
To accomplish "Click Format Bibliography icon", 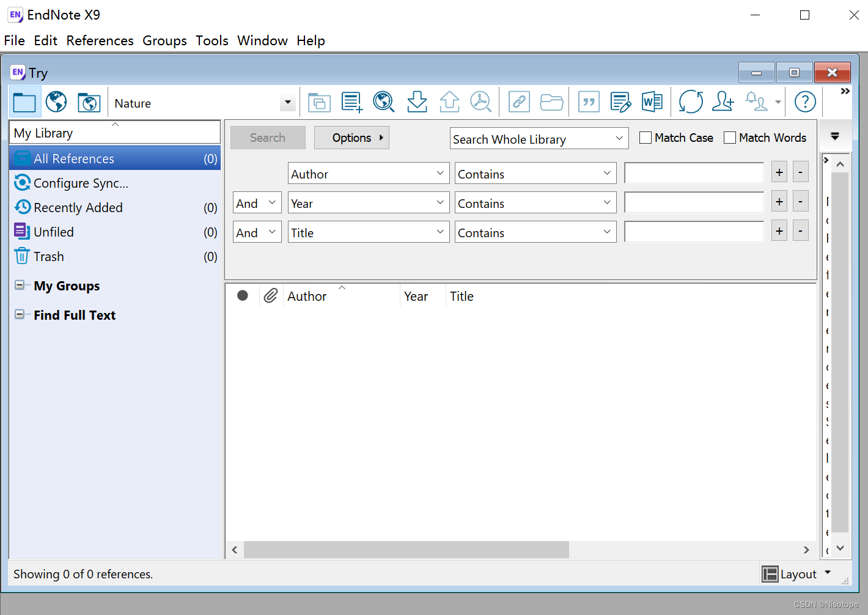I will click(x=620, y=102).
